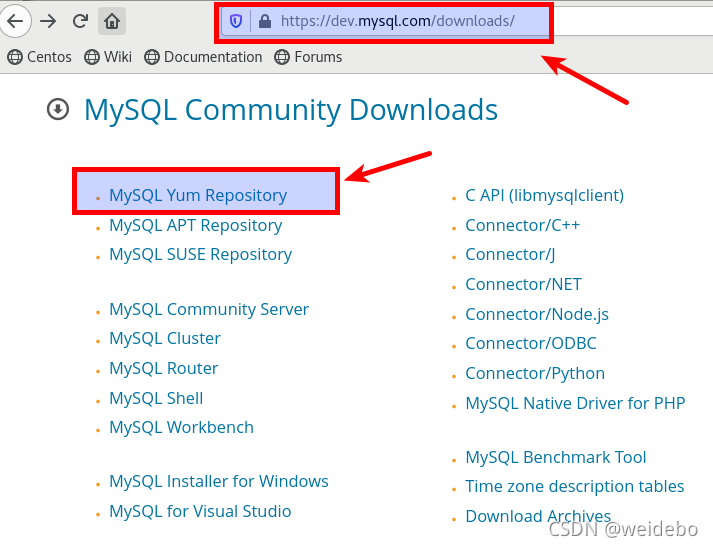Open Time zone description tables link
The width and height of the screenshot is (713, 547).
[x=575, y=487]
